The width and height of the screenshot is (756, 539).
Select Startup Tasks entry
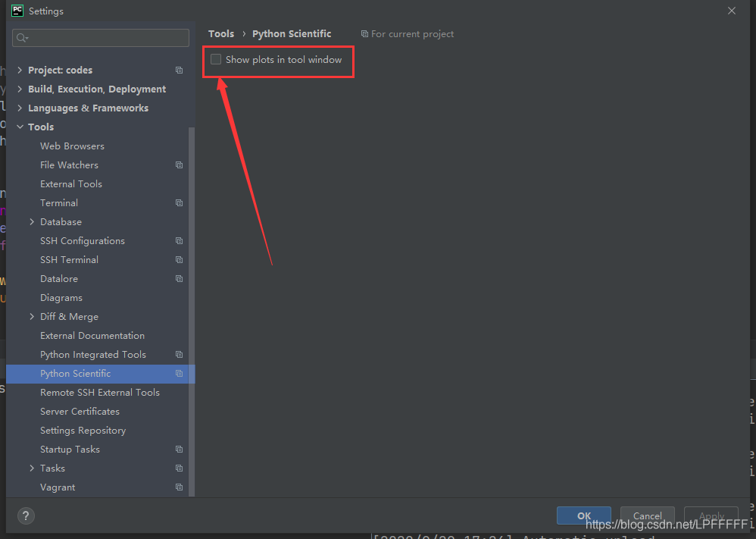[70, 450]
